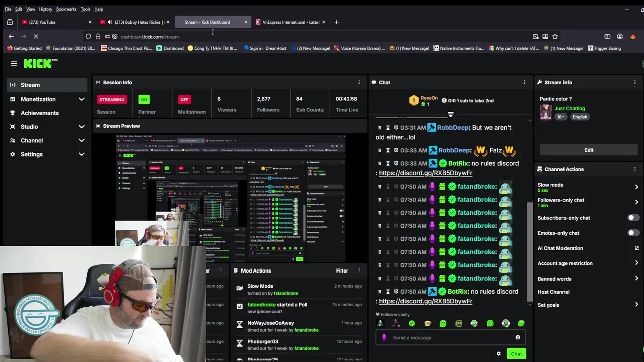The height and width of the screenshot is (362, 644).
Task: Click the Just Chatting category link
Action: pyautogui.click(x=570, y=108)
